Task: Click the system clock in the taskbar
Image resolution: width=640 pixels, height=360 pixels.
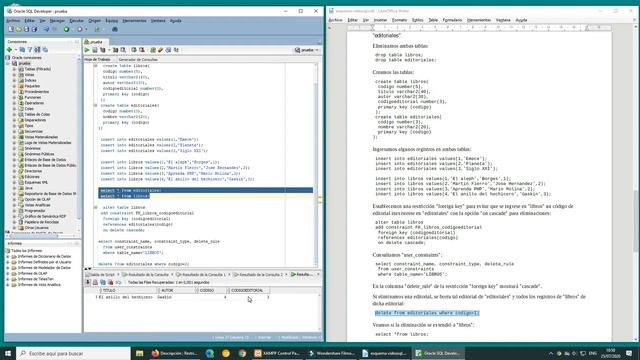Action: point(611,353)
